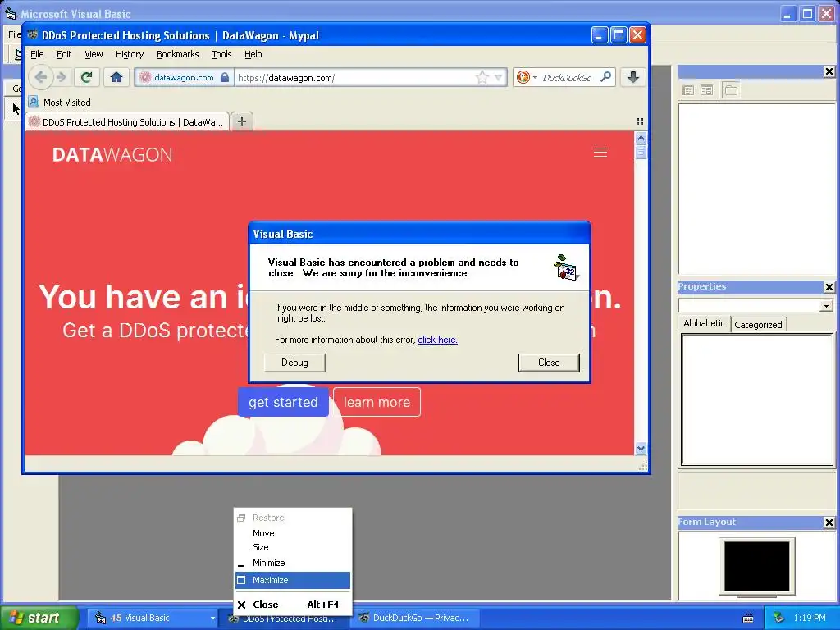
Task: Follow the 'click here' error information link
Action: (437, 340)
